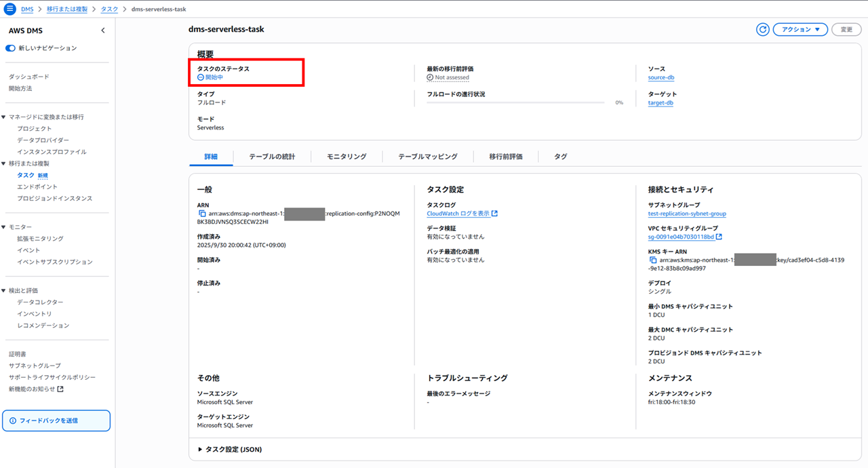
Task: Collapse 移行または複製 sidebar section
Action: pos(4,163)
